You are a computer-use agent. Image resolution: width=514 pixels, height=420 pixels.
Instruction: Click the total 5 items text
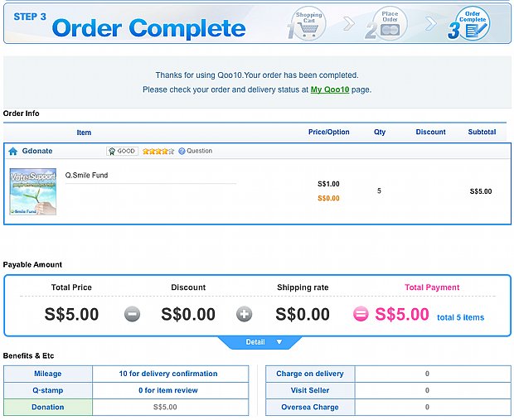coord(461,317)
